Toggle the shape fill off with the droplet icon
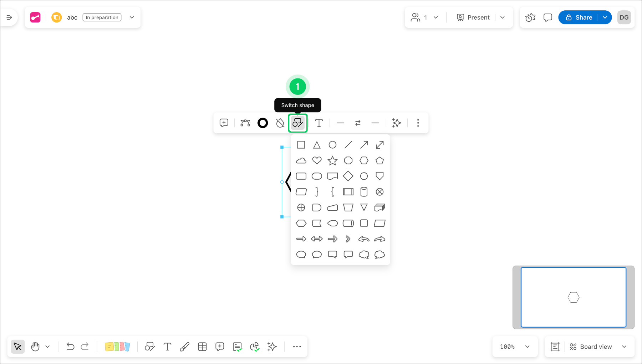The height and width of the screenshot is (364, 642). pos(280,123)
